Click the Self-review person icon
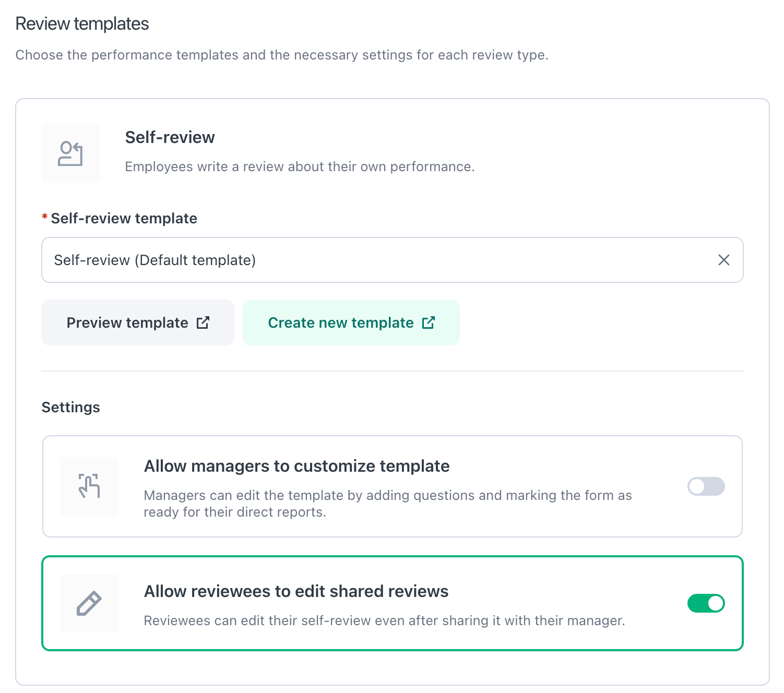 pyautogui.click(x=70, y=153)
